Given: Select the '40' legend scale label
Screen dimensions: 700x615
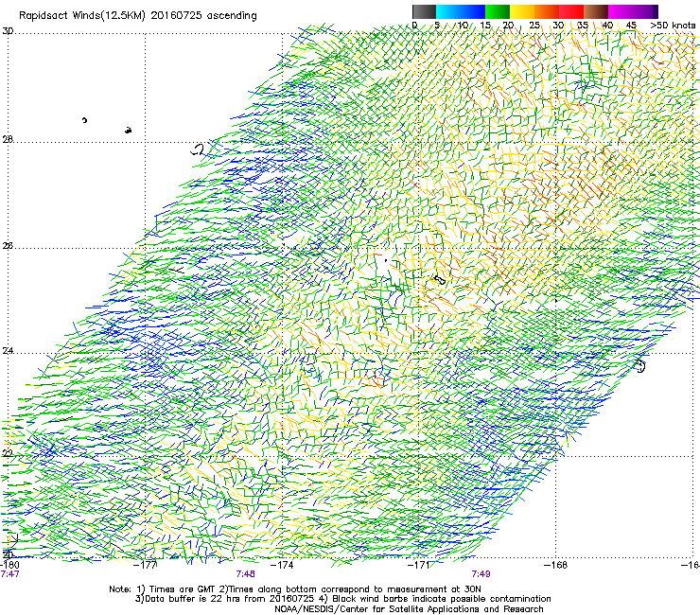Looking at the screenshot, I should (607, 26).
